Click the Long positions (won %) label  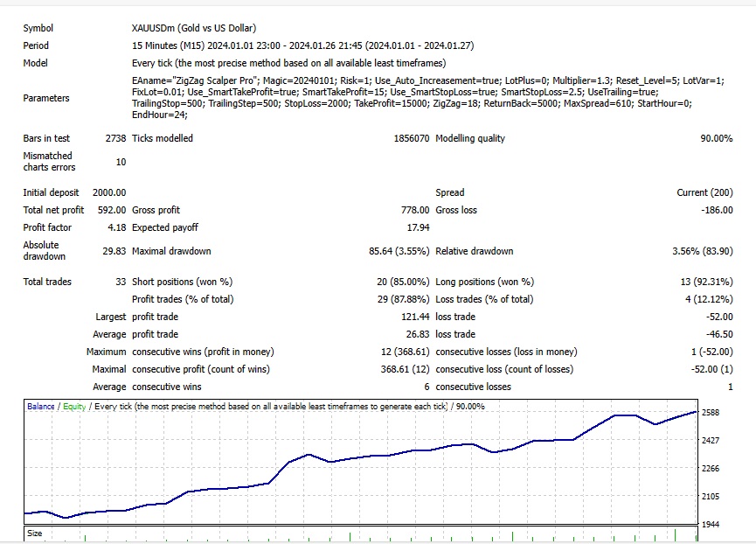click(x=484, y=282)
